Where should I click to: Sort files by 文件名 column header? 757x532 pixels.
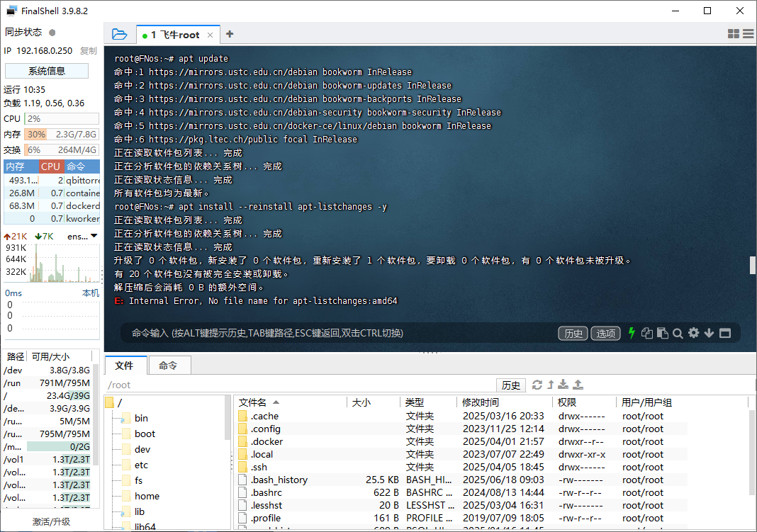[291, 402]
